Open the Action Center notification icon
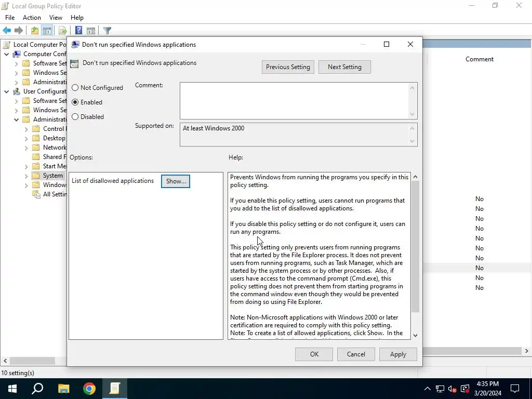532x399 pixels. pos(515,389)
